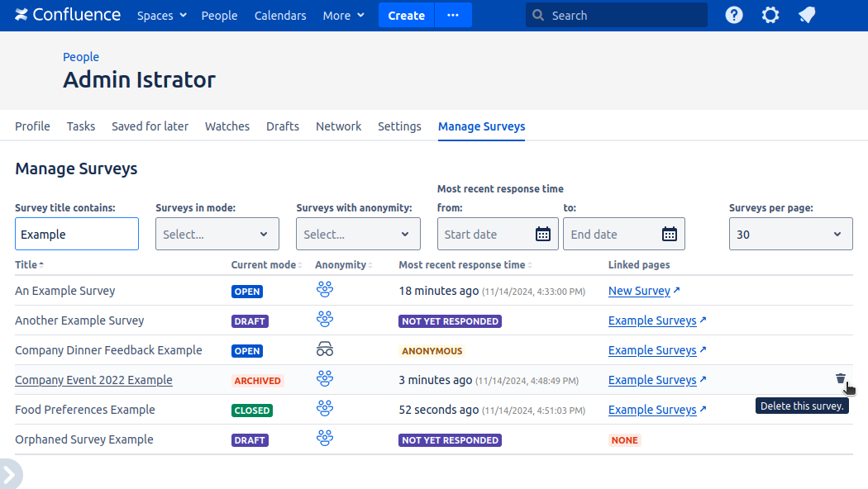868x489 pixels.
Task: Open the notifications bell icon
Action: click(x=807, y=15)
